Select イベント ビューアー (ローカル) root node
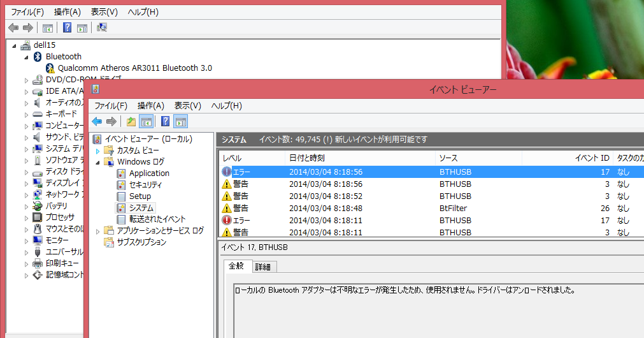Screen dimensions: 644x338 (x=148, y=139)
